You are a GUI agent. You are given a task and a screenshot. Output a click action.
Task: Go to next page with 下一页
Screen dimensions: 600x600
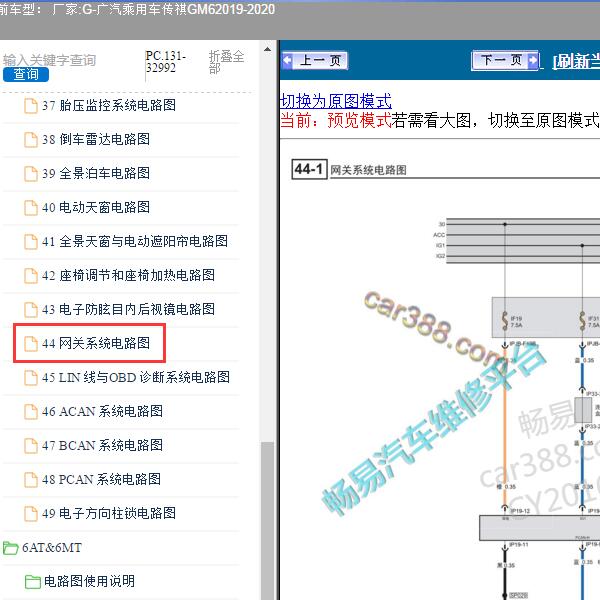(505, 60)
